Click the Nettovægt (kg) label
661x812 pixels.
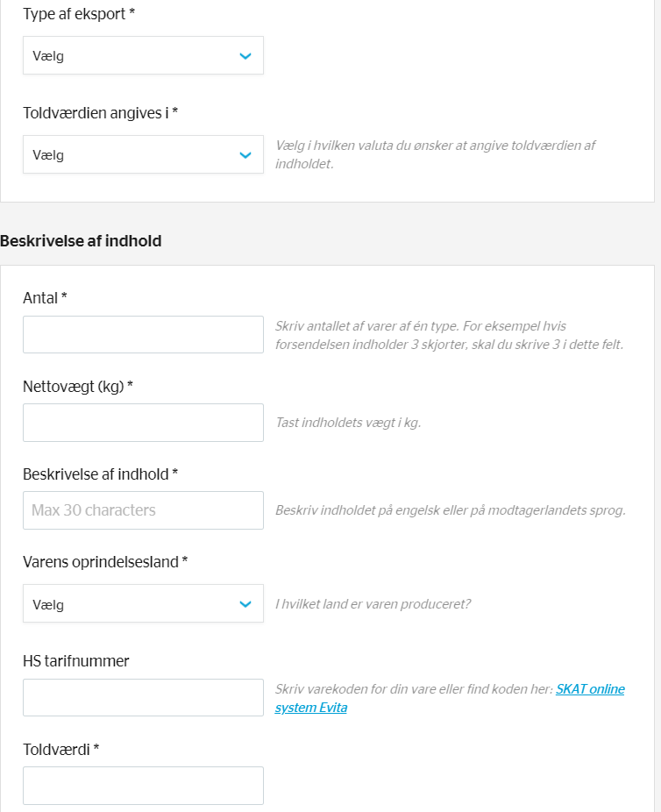click(x=78, y=387)
